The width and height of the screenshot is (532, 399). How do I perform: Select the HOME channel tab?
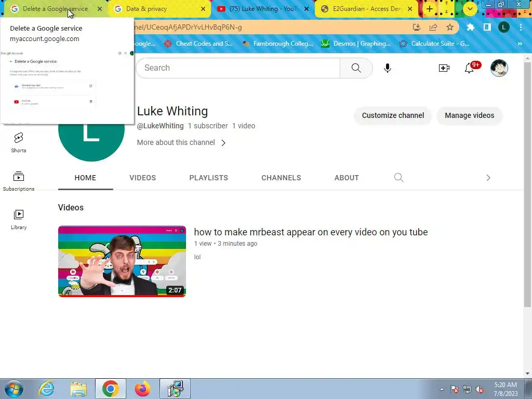coord(85,178)
